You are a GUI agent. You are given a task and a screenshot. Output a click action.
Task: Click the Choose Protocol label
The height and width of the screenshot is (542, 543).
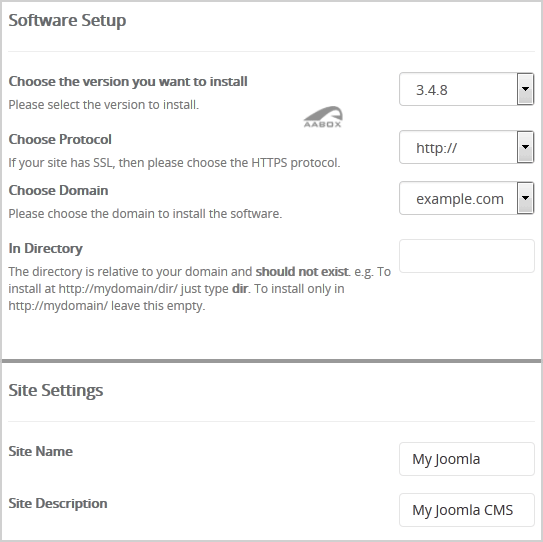point(60,139)
